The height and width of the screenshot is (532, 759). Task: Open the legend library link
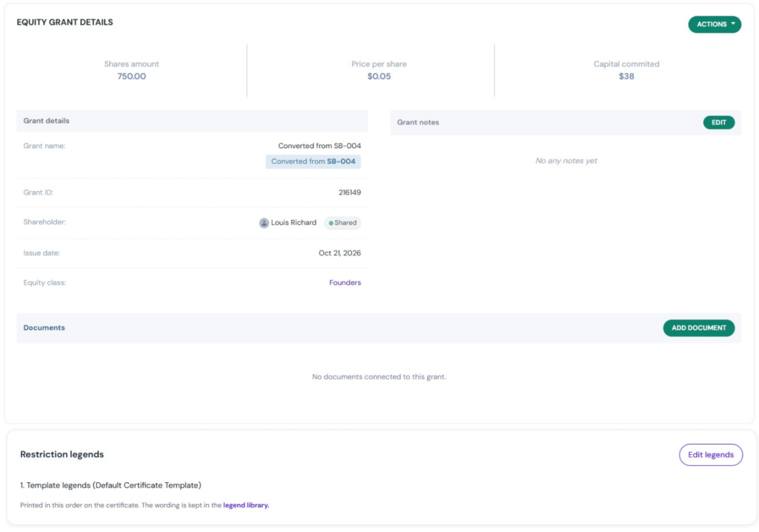pos(246,505)
